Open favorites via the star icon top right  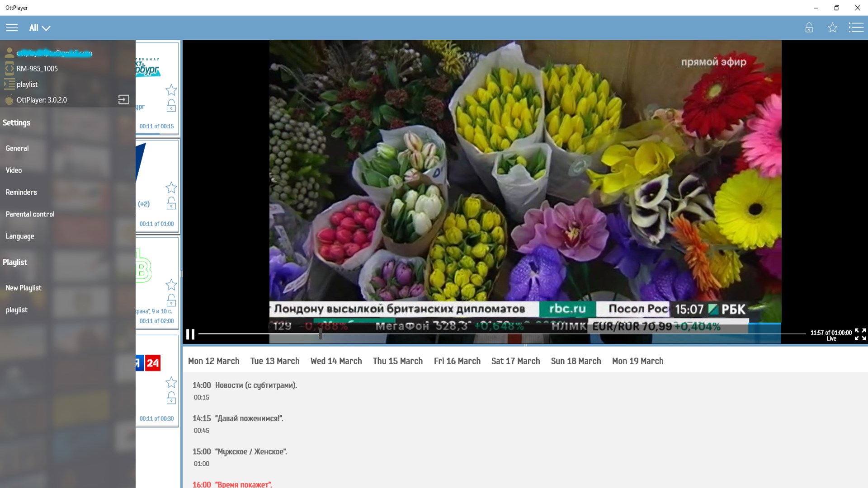coord(833,28)
